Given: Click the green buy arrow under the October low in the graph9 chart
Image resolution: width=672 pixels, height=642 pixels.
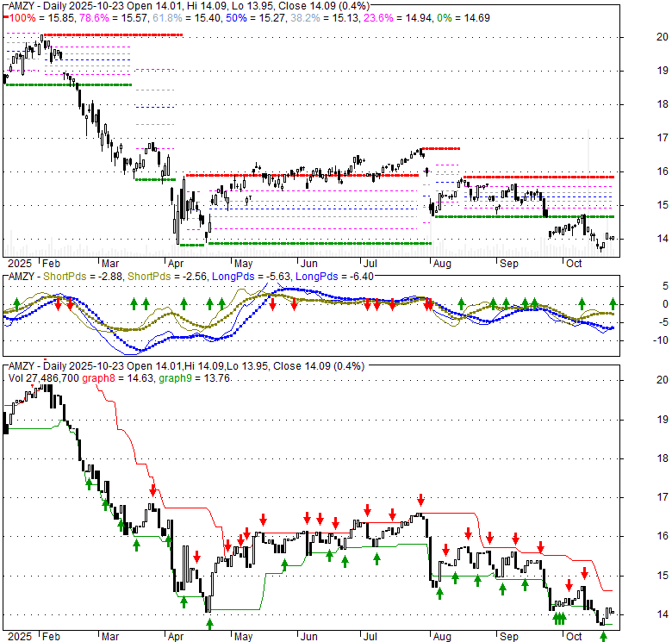Looking at the screenshot, I should coord(603,637).
